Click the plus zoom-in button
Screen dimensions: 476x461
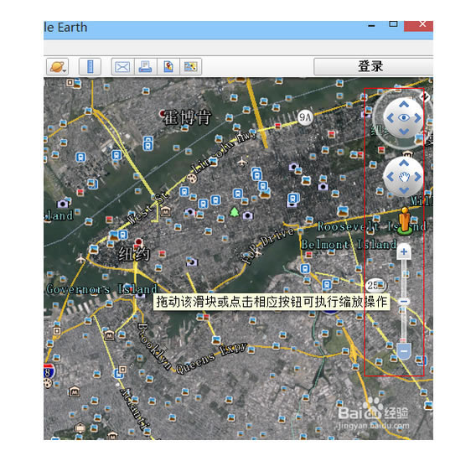click(404, 251)
